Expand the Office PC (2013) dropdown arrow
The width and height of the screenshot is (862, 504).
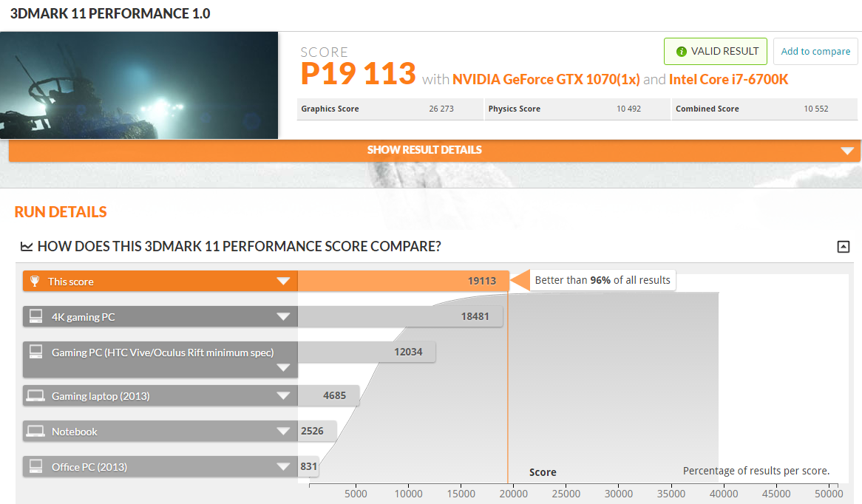[x=283, y=466]
